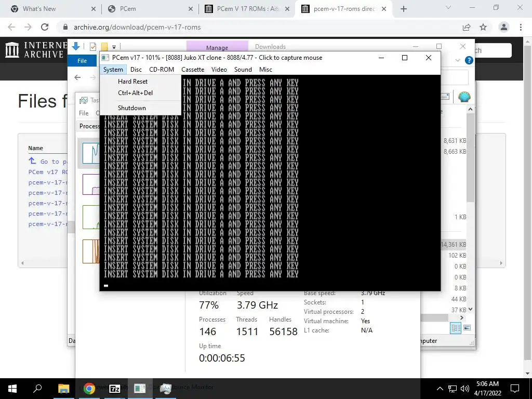
Task: Click the Internet Archive logo
Action: tap(35, 49)
